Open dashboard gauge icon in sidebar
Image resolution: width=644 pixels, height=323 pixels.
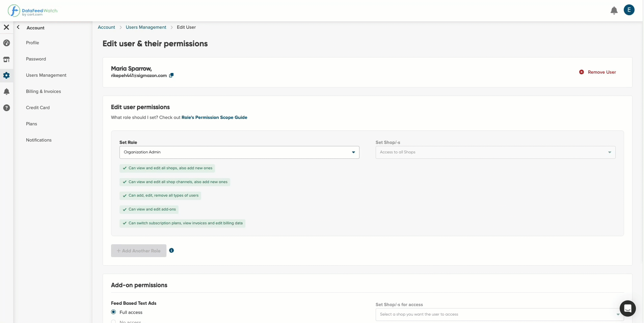click(6, 43)
